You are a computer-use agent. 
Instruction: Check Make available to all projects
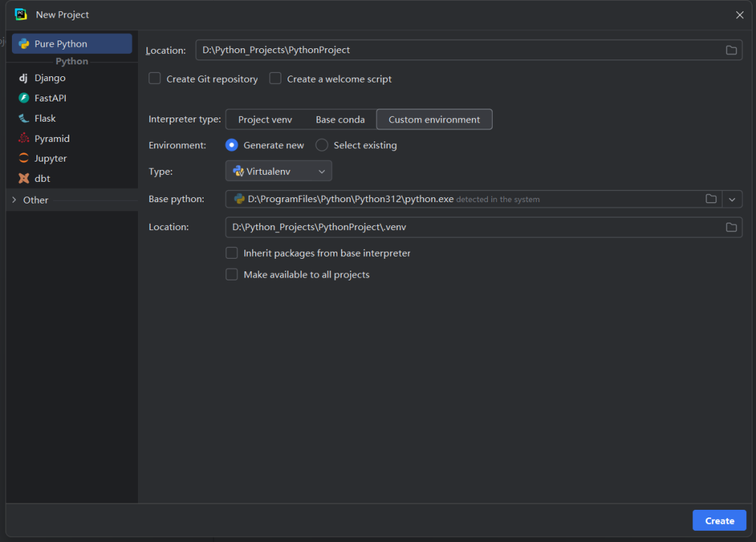tap(232, 275)
